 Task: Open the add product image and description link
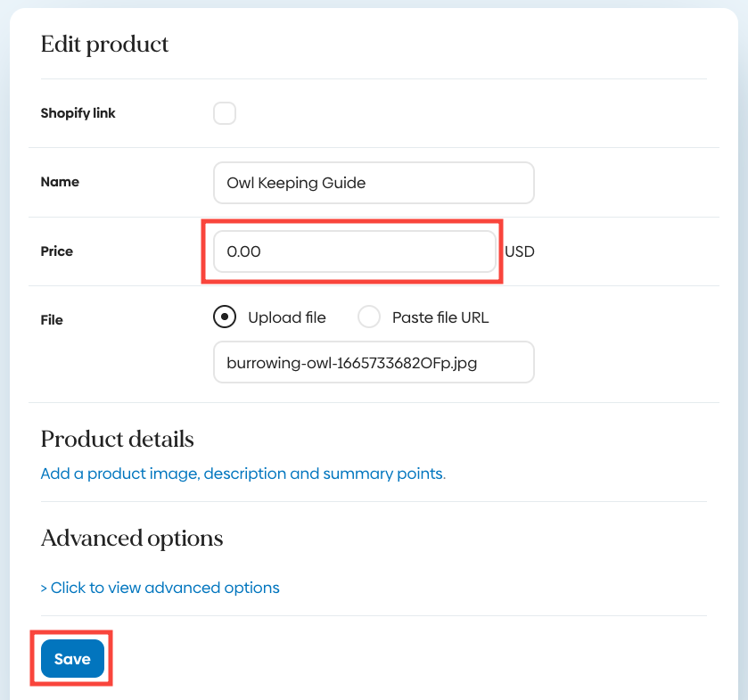pos(242,474)
